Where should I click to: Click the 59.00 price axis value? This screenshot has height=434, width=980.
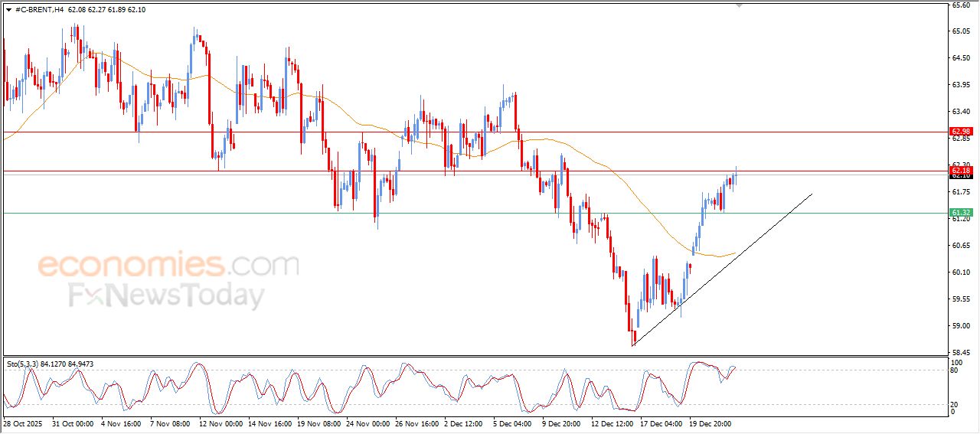pos(961,326)
